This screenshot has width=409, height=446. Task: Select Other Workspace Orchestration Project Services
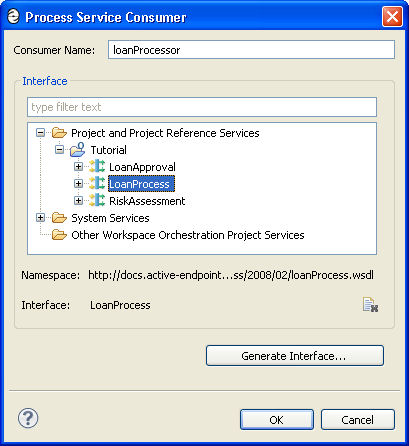tap(188, 235)
